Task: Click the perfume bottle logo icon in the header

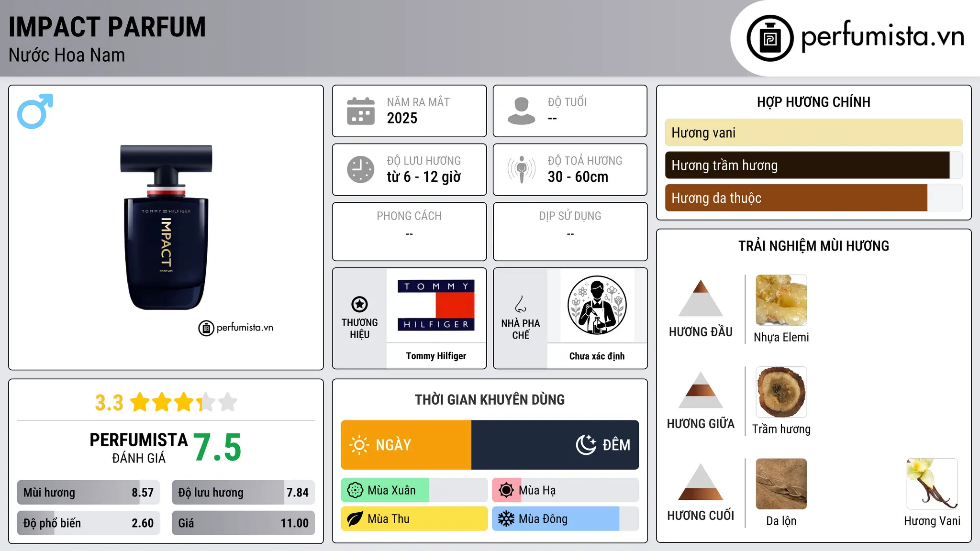Action: [x=770, y=38]
